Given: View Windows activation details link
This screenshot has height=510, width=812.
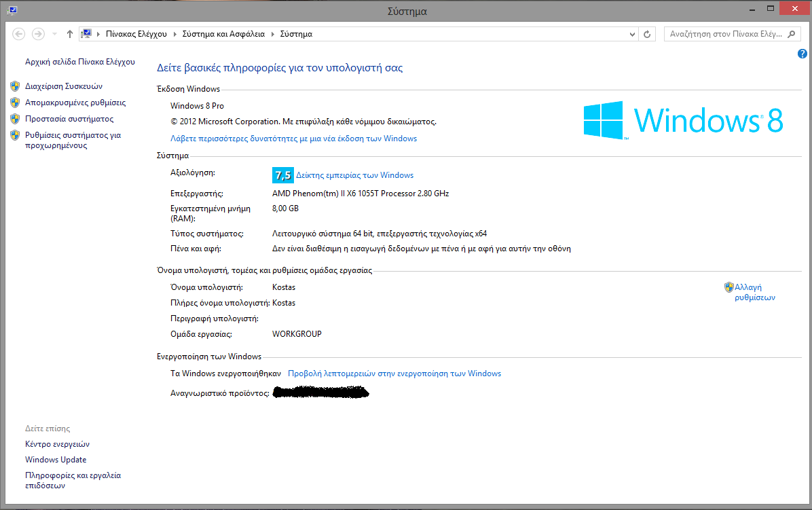Looking at the screenshot, I should coord(394,374).
